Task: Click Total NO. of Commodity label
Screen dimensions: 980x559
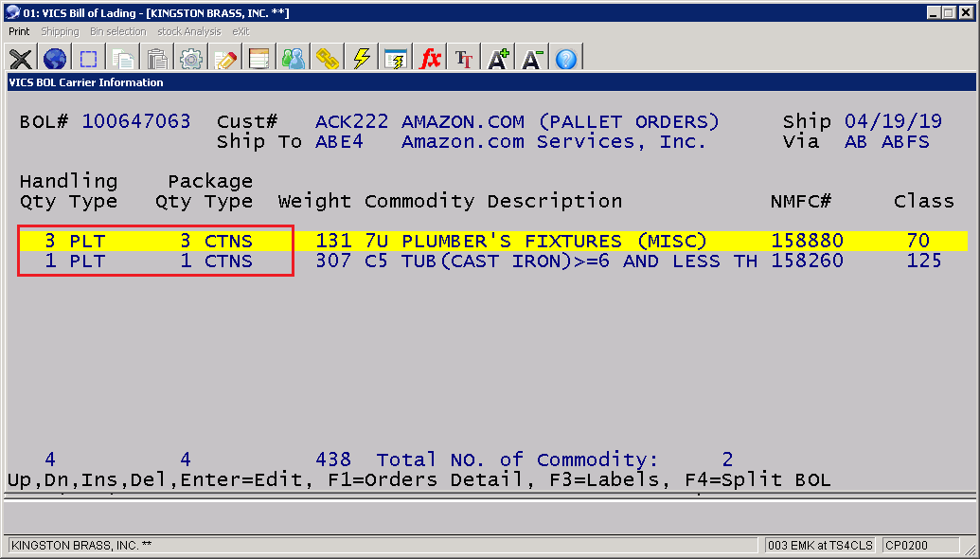Action: point(518,460)
